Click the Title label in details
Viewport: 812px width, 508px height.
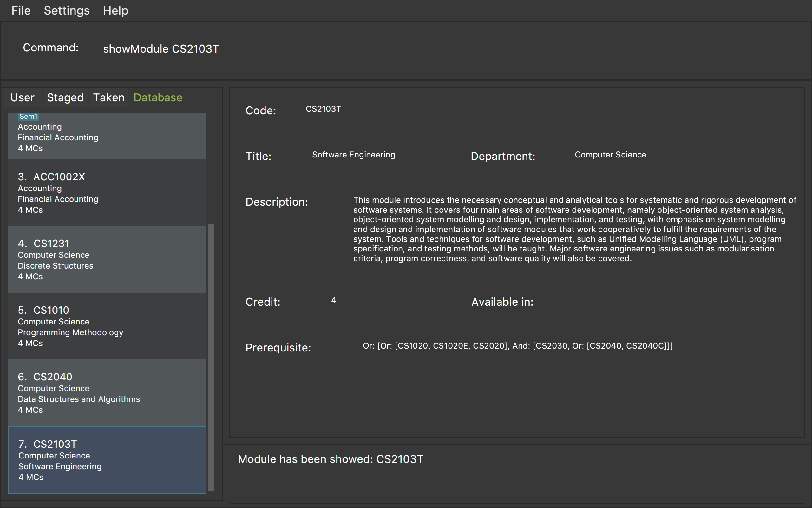(x=259, y=156)
